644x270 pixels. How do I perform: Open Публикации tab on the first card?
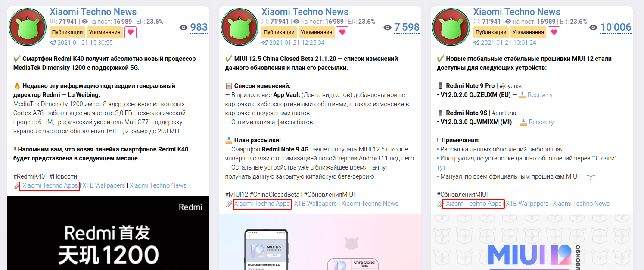[x=67, y=32]
